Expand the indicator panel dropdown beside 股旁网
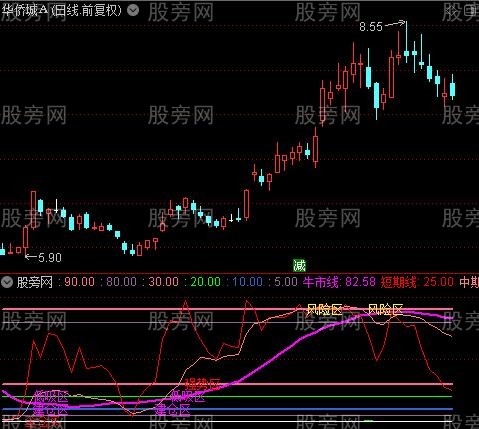The width and height of the screenshot is (479, 429). click(x=7, y=282)
